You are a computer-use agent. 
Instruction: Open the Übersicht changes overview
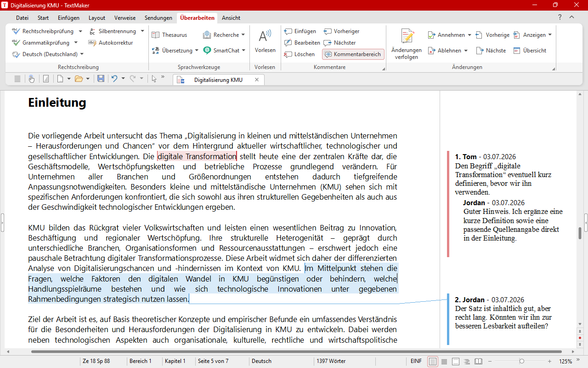(530, 51)
